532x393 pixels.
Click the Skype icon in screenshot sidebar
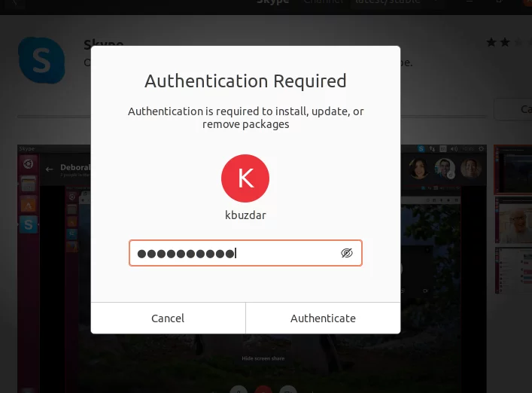pos(28,224)
